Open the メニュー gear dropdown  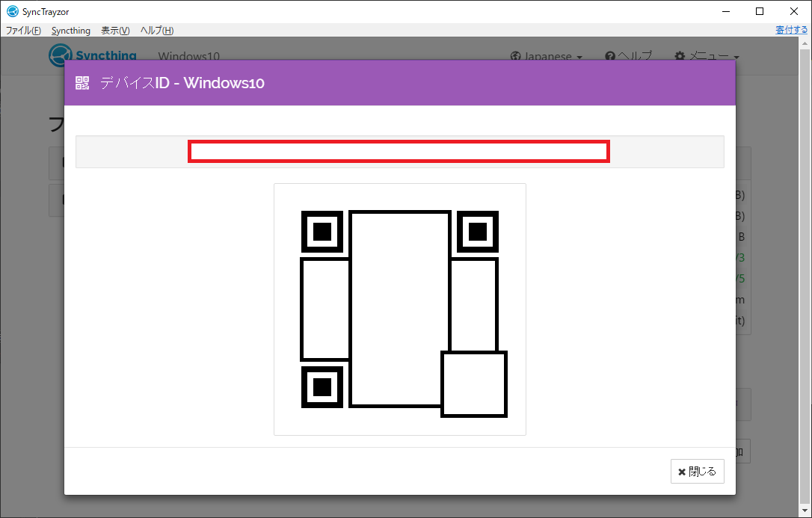point(707,56)
